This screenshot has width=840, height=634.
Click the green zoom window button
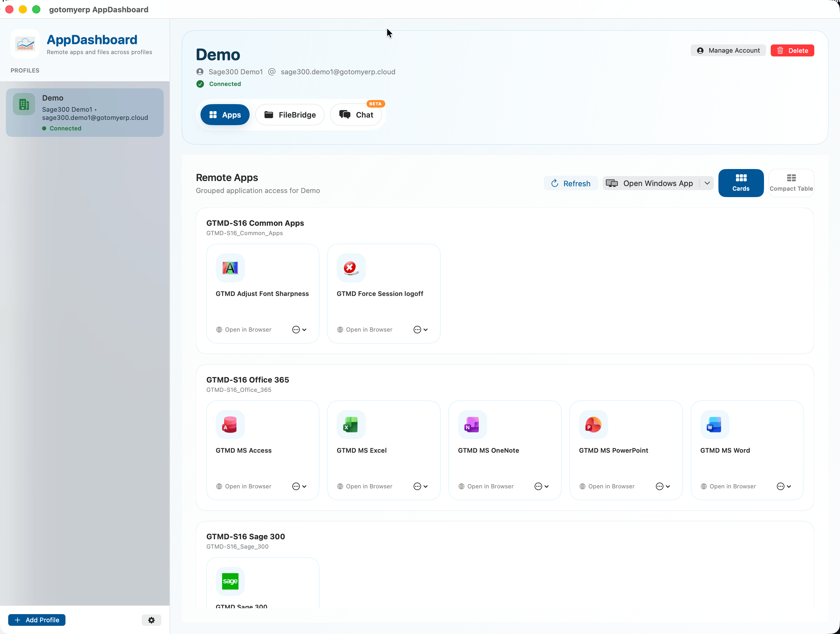(36, 9)
